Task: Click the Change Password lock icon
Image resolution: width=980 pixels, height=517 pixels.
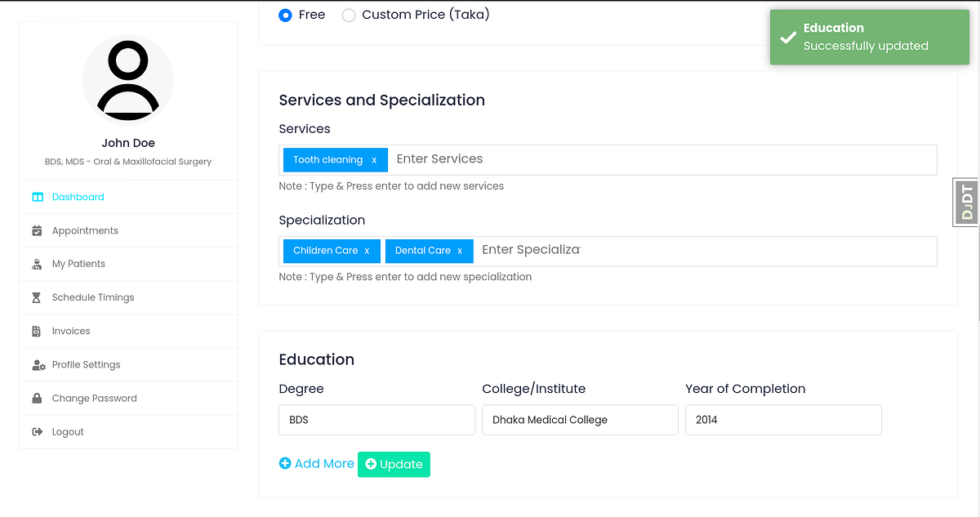Action: [37, 399]
